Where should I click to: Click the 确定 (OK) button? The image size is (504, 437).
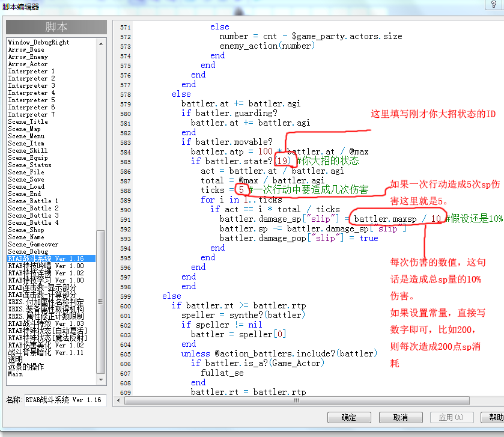click(349, 417)
